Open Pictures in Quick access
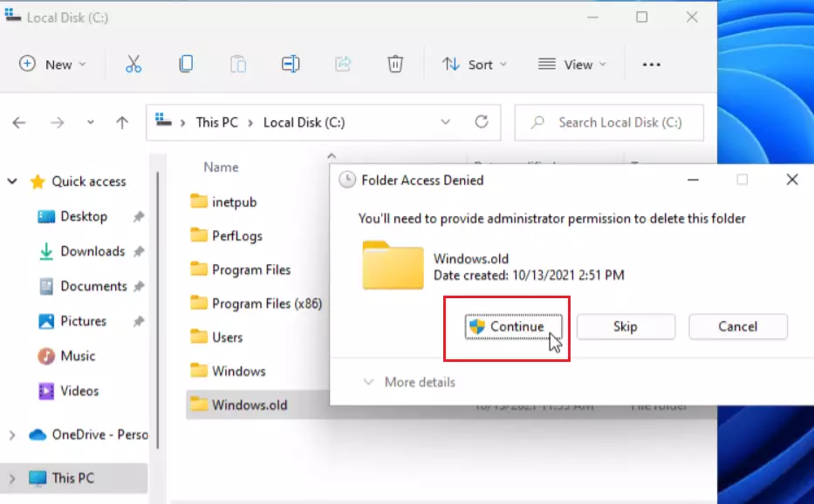The image size is (814, 504). [x=83, y=321]
